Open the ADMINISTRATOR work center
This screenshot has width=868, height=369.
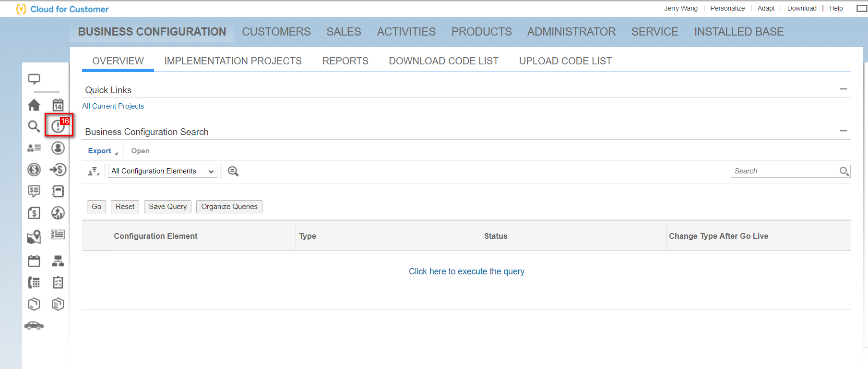(571, 32)
